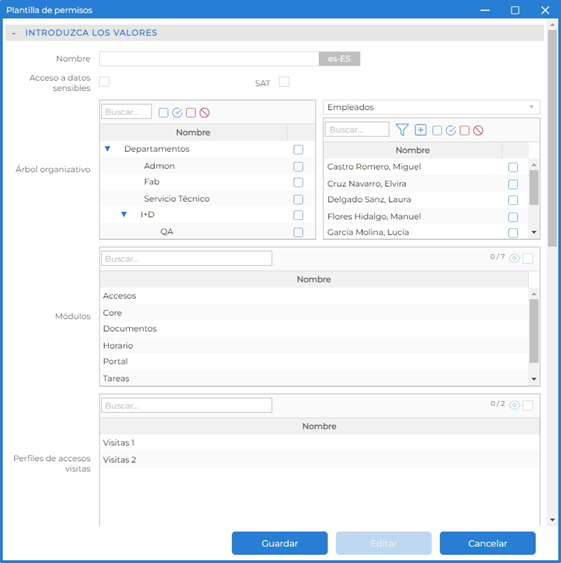Select the Documentos module row
Screen dimensions: 561x563
[x=314, y=329]
